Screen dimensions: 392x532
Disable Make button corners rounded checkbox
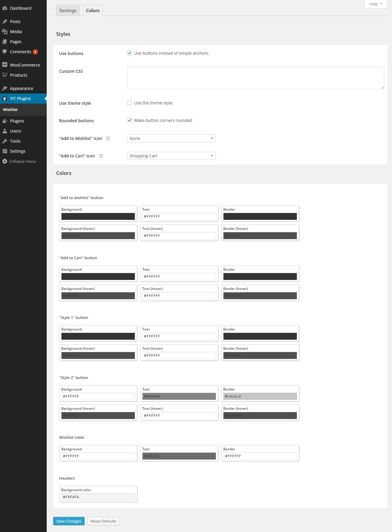(129, 120)
